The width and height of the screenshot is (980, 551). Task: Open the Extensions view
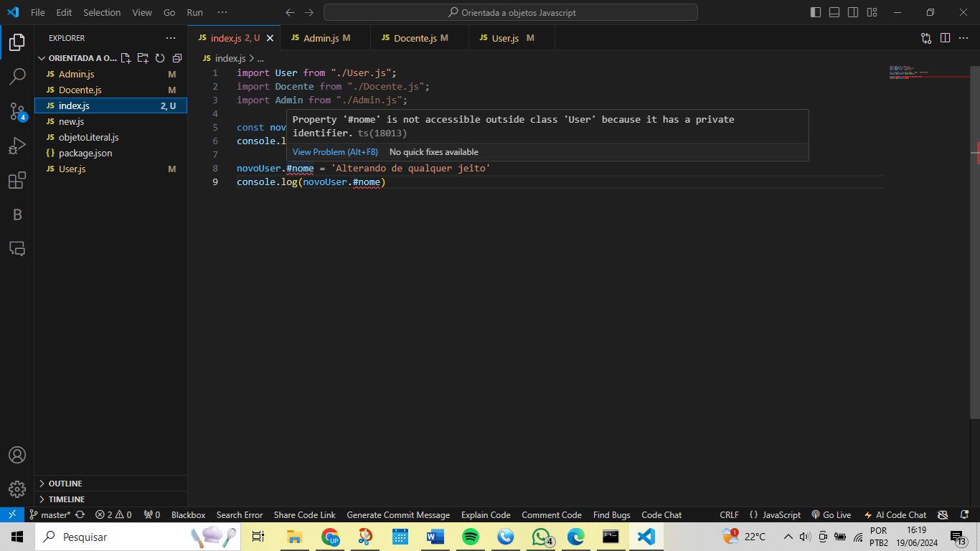(17, 180)
